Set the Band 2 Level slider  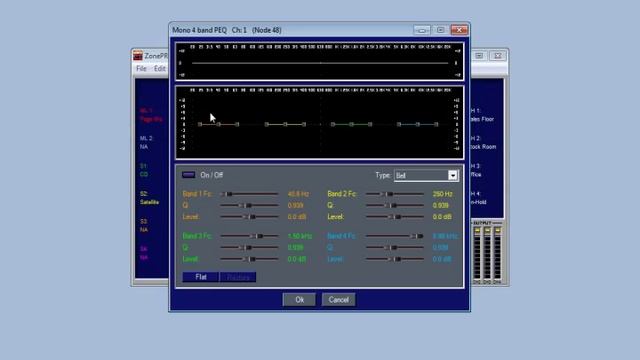(x=394, y=217)
